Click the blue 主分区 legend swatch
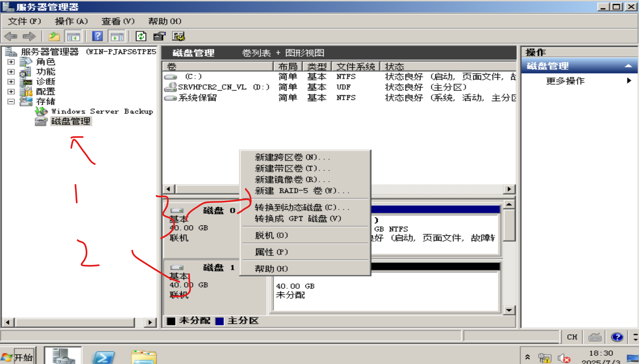The width and height of the screenshot is (639, 364). [219, 321]
